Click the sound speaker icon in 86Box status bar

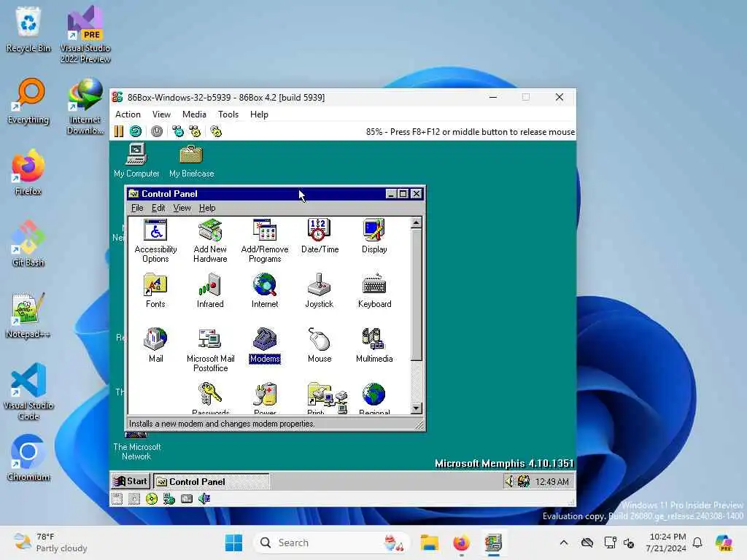point(204,499)
